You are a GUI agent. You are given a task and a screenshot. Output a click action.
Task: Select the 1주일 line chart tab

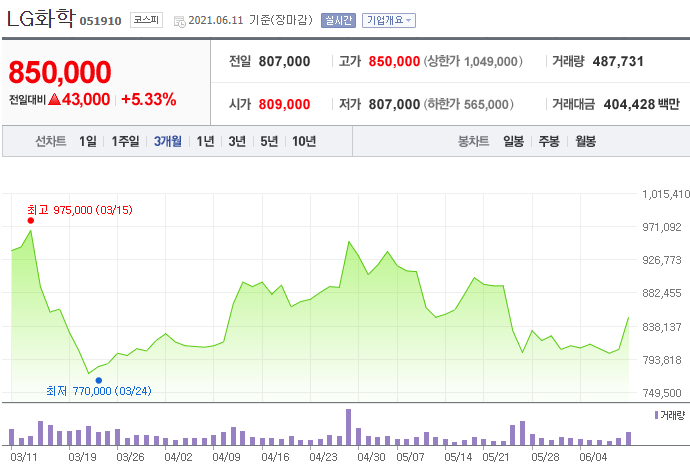coord(125,141)
